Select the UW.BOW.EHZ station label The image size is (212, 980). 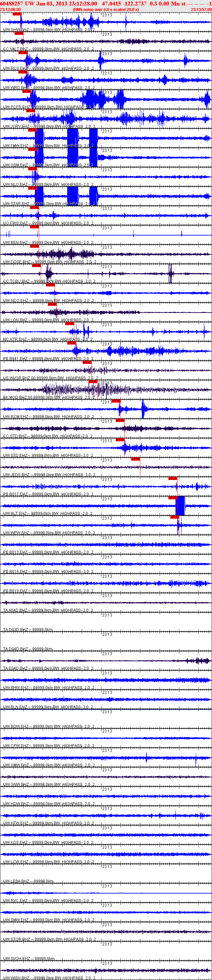coord(49,727)
